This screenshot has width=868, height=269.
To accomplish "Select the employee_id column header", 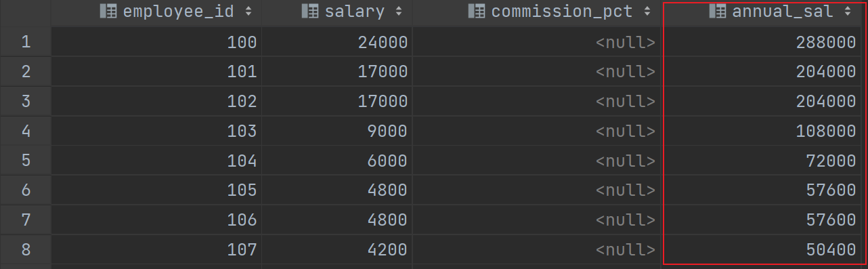I will [x=156, y=12].
